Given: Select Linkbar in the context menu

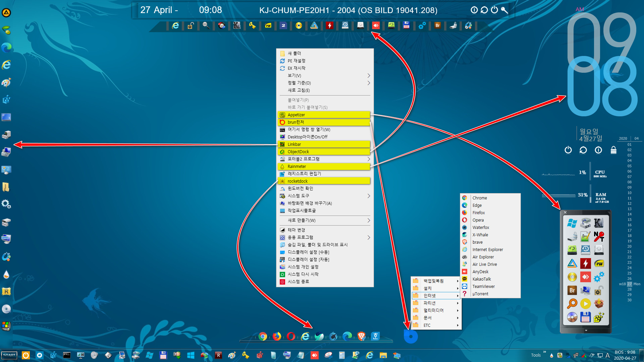Looking at the screenshot, I should [324, 144].
